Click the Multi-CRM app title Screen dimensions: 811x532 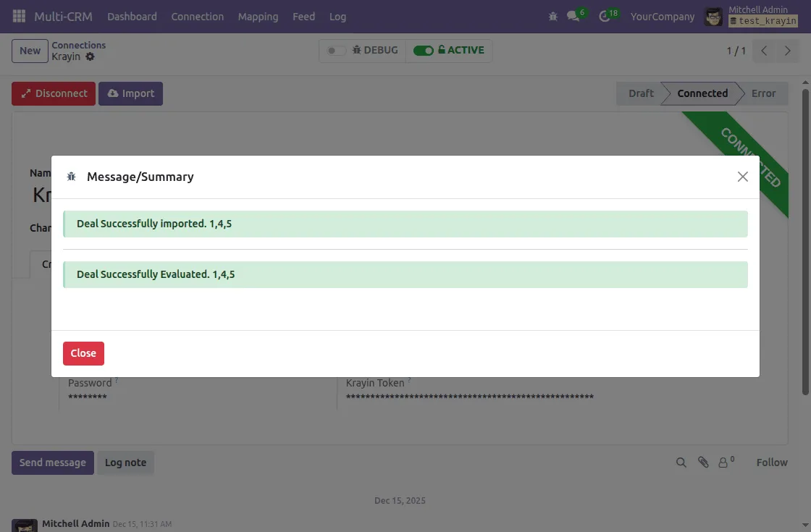(x=63, y=17)
